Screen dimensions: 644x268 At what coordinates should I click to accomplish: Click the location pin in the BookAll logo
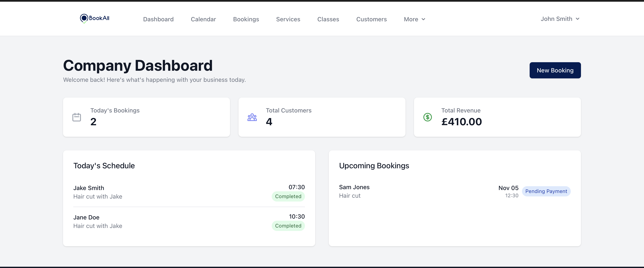pyautogui.click(x=84, y=18)
